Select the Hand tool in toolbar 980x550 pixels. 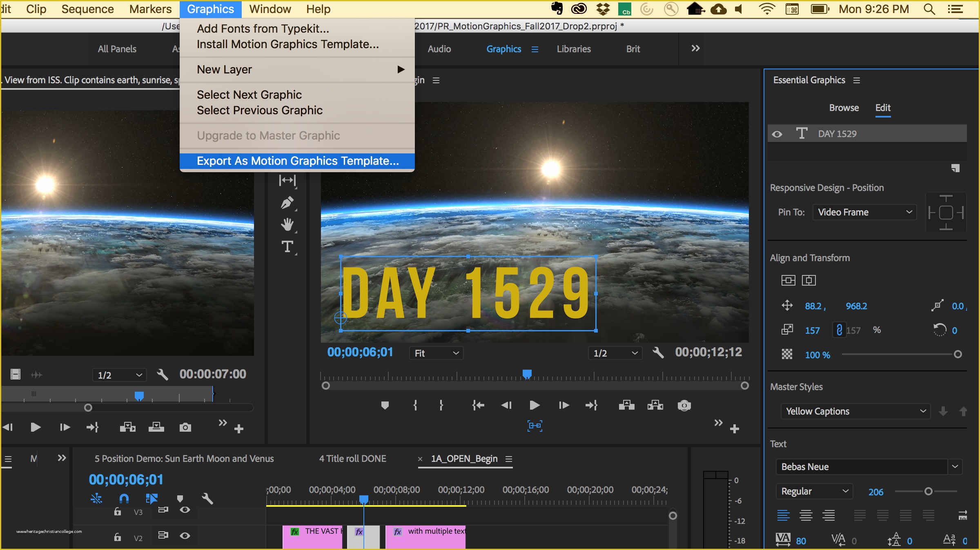288,223
